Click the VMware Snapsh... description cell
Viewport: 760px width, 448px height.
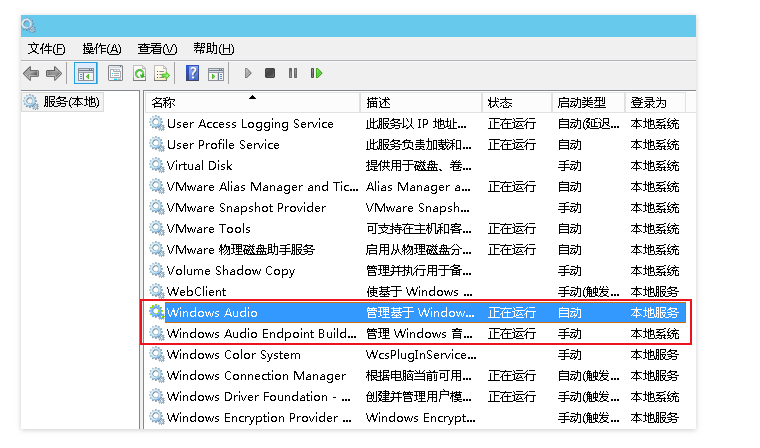(x=418, y=208)
